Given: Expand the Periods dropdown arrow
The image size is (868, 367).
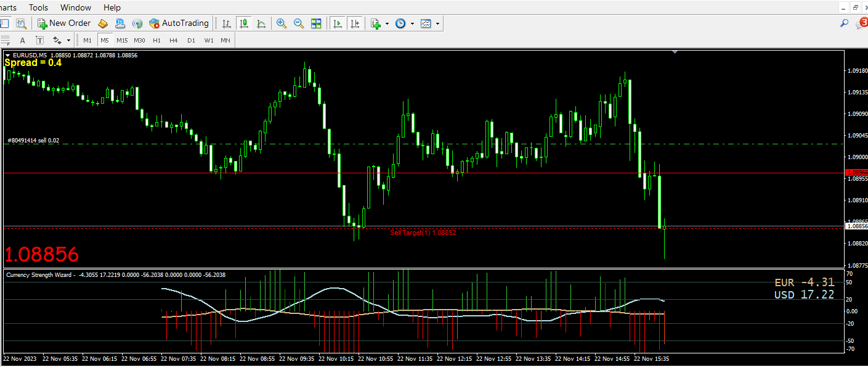Looking at the screenshot, I should click(x=412, y=23).
